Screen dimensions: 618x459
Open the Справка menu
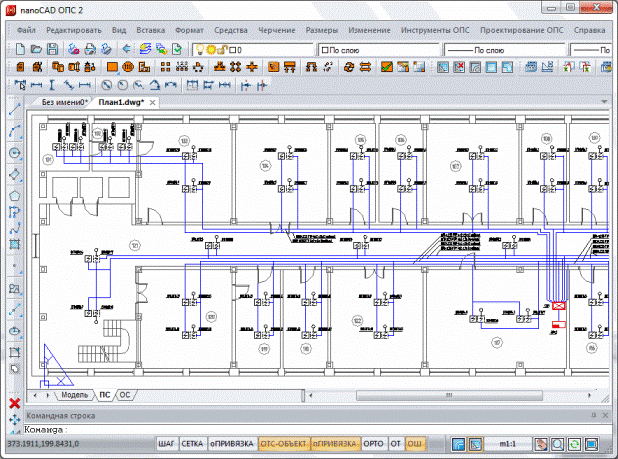click(x=589, y=30)
